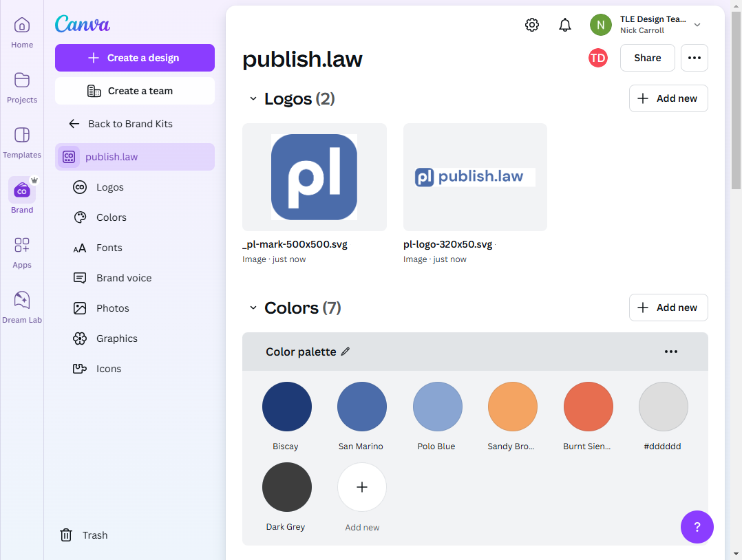Click the page vertical scrollbar

click(736, 99)
